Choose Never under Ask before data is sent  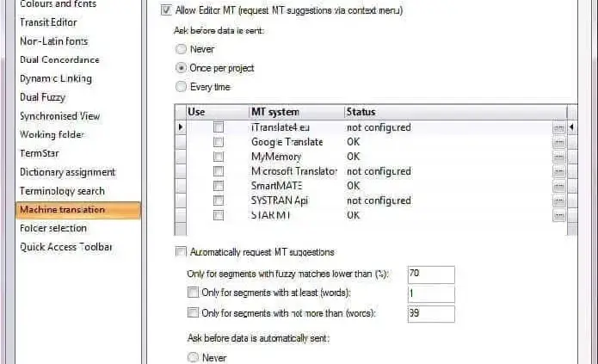click(181, 49)
